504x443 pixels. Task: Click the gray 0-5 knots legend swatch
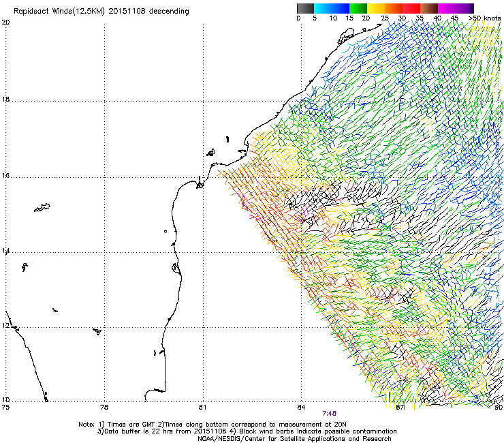click(305, 8)
